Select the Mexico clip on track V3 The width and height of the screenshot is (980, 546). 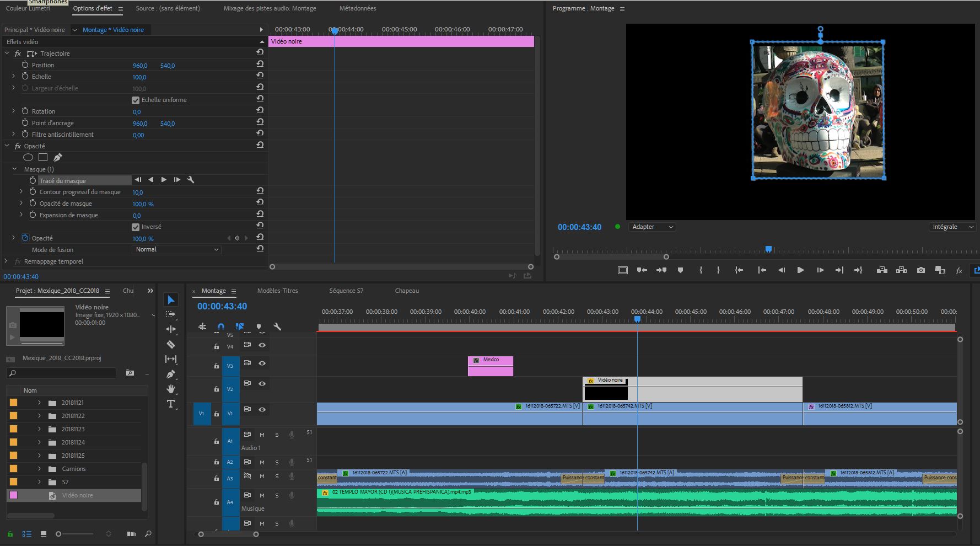(x=490, y=366)
